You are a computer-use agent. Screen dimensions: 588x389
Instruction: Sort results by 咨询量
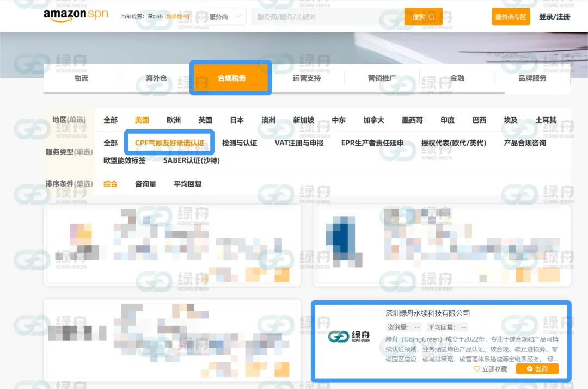click(x=145, y=184)
